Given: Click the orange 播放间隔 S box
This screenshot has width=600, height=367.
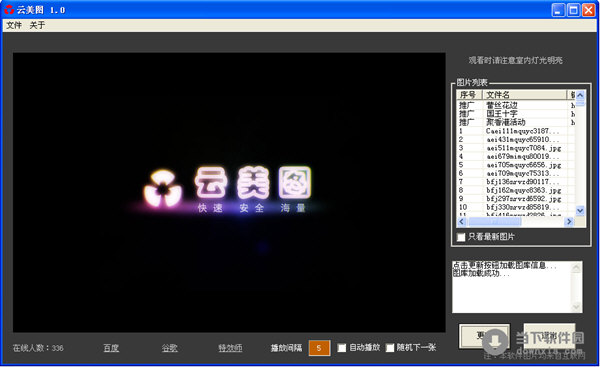Looking at the screenshot, I should (319, 348).
